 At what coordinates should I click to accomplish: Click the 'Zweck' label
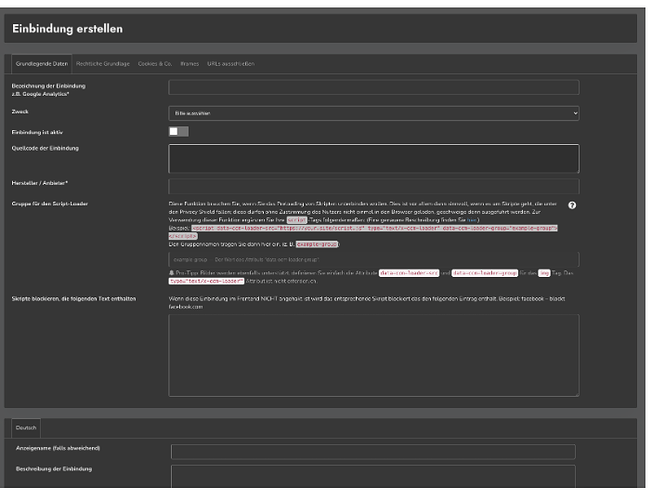20,112
